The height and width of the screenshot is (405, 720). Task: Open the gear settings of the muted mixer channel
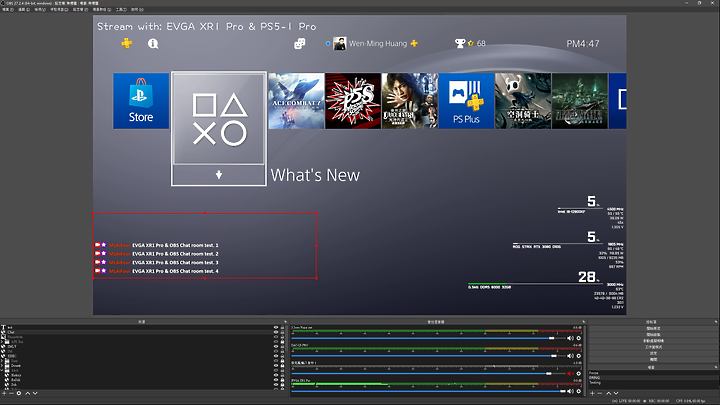tap(579, 373)
